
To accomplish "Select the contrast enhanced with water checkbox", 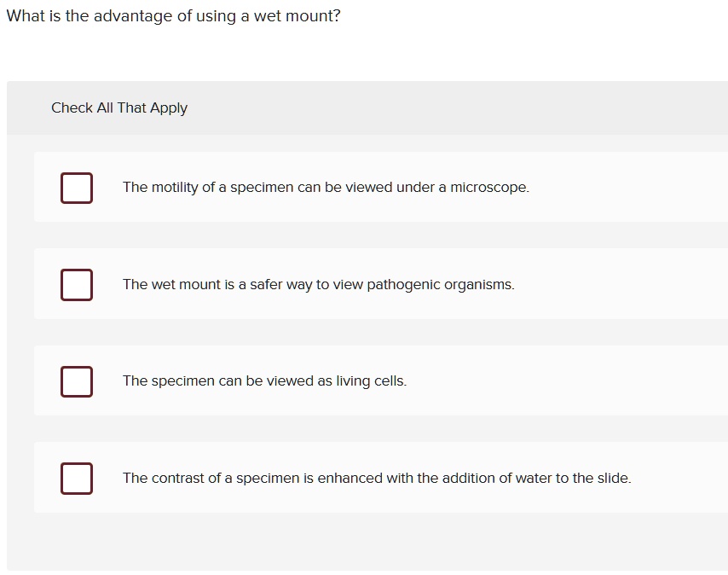I will click(77, 479).
